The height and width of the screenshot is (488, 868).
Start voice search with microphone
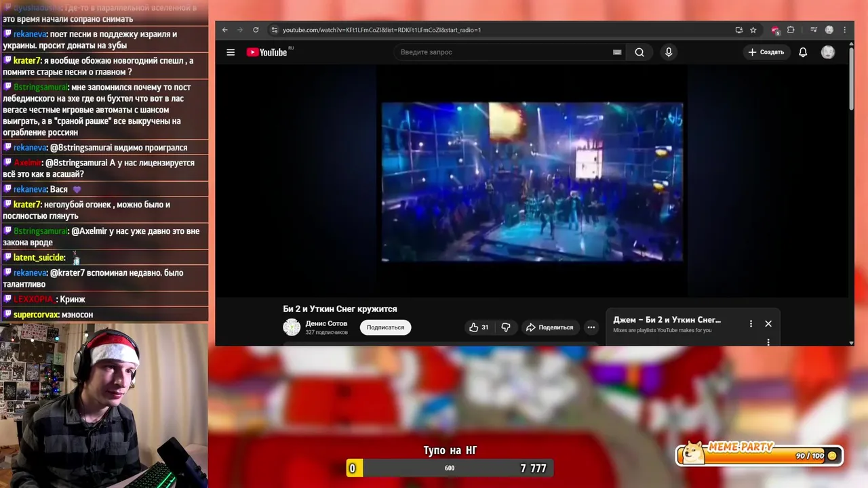(x=669, y=52)
